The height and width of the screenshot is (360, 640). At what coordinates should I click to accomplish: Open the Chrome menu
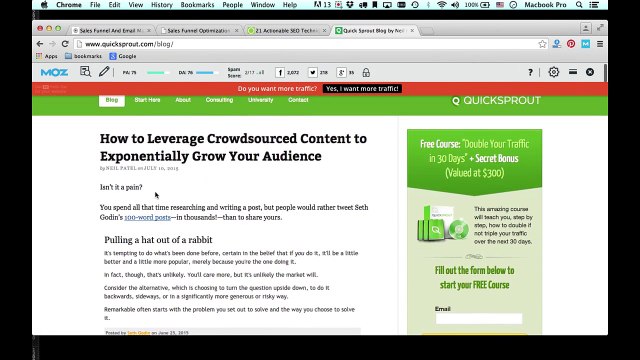coord(69,5)
